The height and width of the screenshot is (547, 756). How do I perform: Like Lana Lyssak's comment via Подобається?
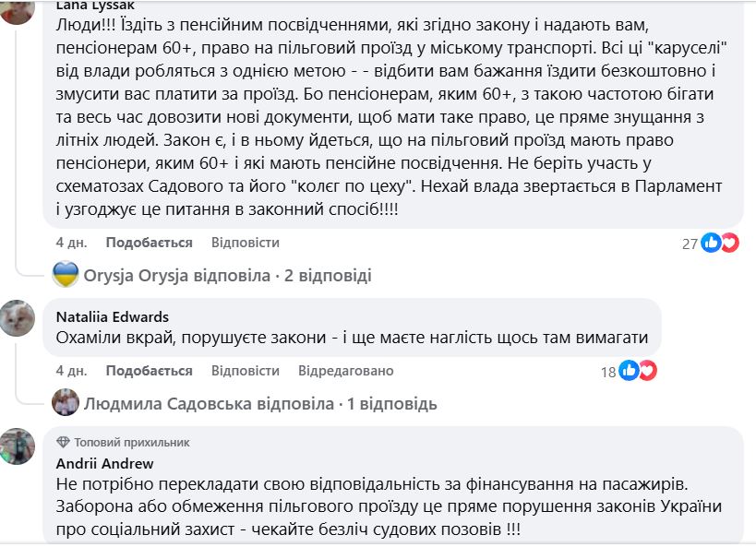[149, 243]
